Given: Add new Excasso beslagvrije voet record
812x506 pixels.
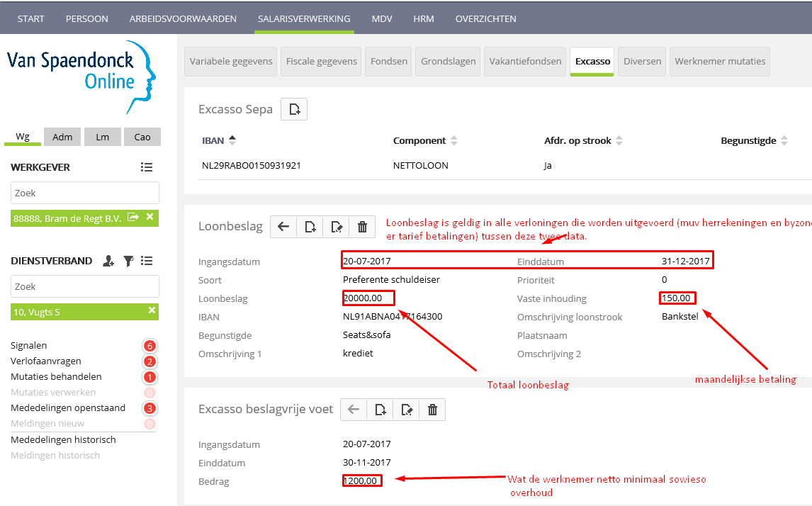Looking at the screenshot, I should click(380, 410).
